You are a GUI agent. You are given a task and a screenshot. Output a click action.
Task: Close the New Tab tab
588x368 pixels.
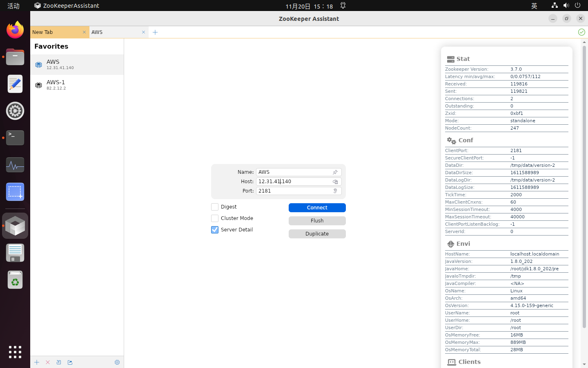[84, 32]
